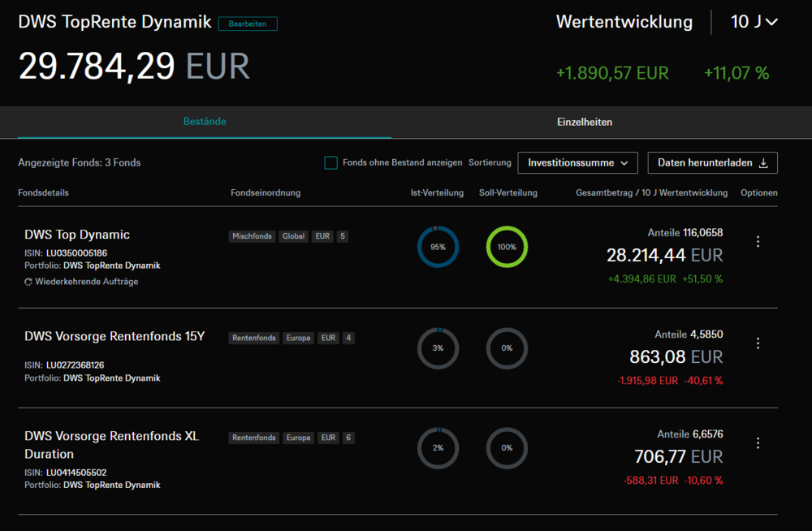Viewport: 812px width, 531px height.
Task: Click Gesamtbetrag / 10 J Wertentwicklung header
Action: [x=651, y=192]
